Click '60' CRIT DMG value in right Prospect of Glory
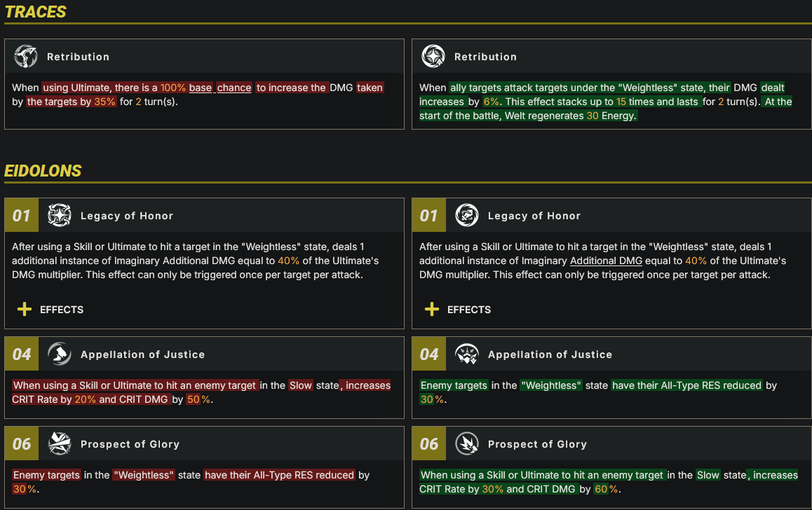 (x=601, y=489)
